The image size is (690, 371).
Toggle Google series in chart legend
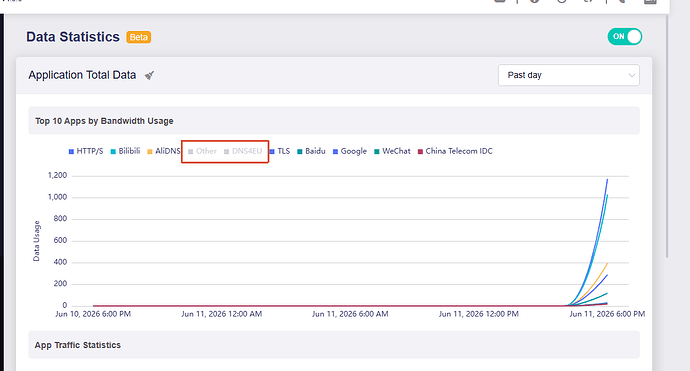click(350, 151)
